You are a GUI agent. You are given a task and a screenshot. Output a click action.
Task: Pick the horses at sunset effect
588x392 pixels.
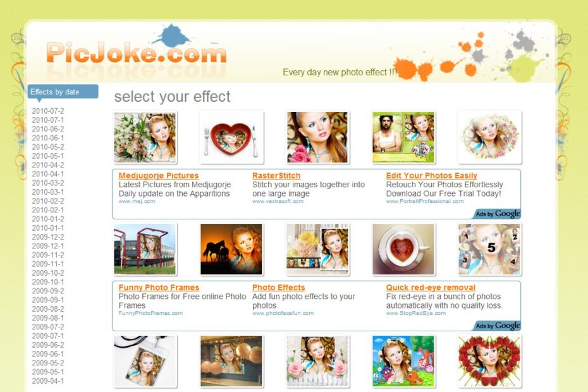coord(231,250)
